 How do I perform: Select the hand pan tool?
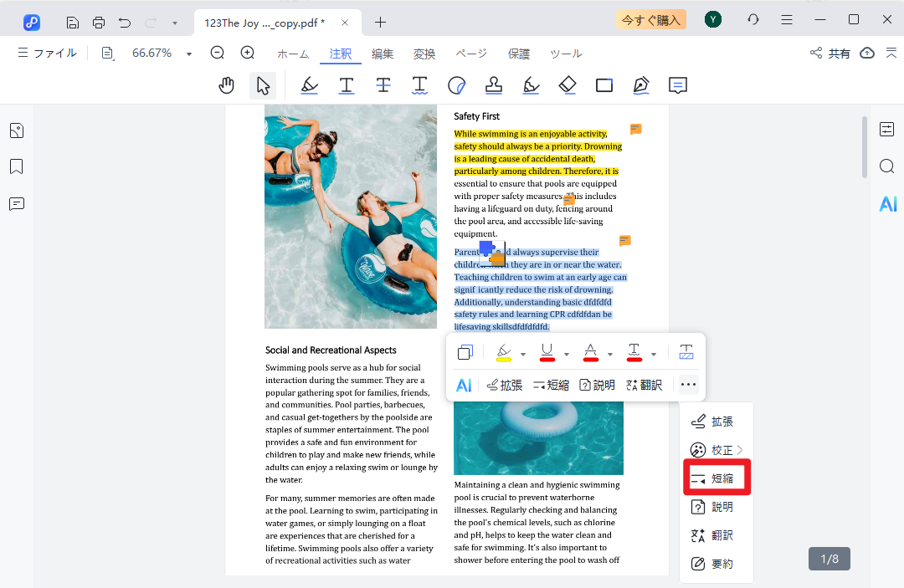tap(226, 85)
